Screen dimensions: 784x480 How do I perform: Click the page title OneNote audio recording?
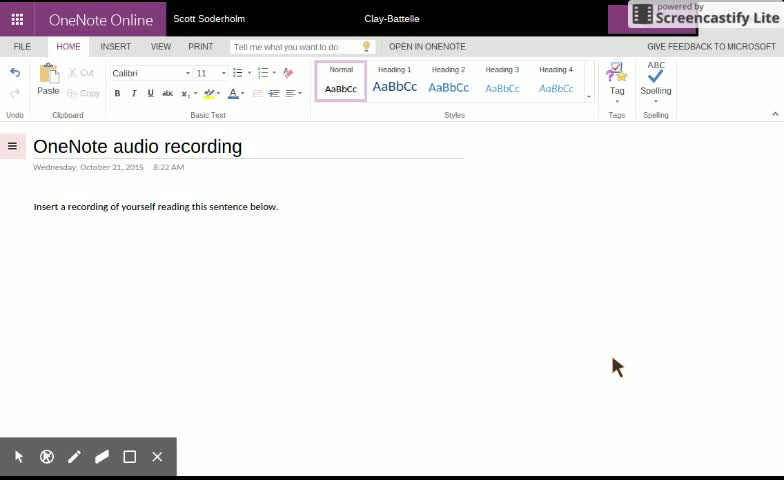pos(138,146)
